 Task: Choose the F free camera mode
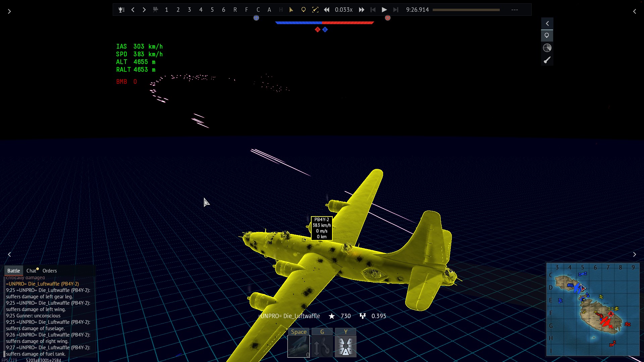(x=247, y=10)
